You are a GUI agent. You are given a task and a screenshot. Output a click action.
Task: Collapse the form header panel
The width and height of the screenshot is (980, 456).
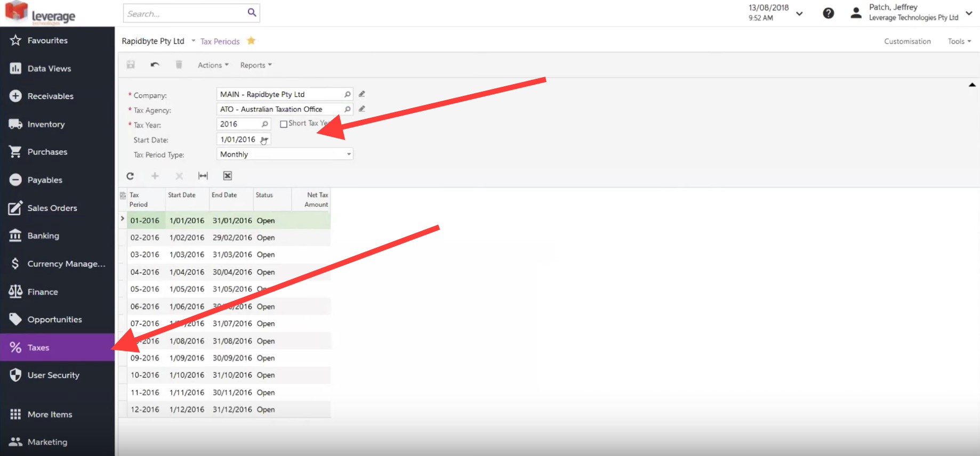tap(972, 85)
